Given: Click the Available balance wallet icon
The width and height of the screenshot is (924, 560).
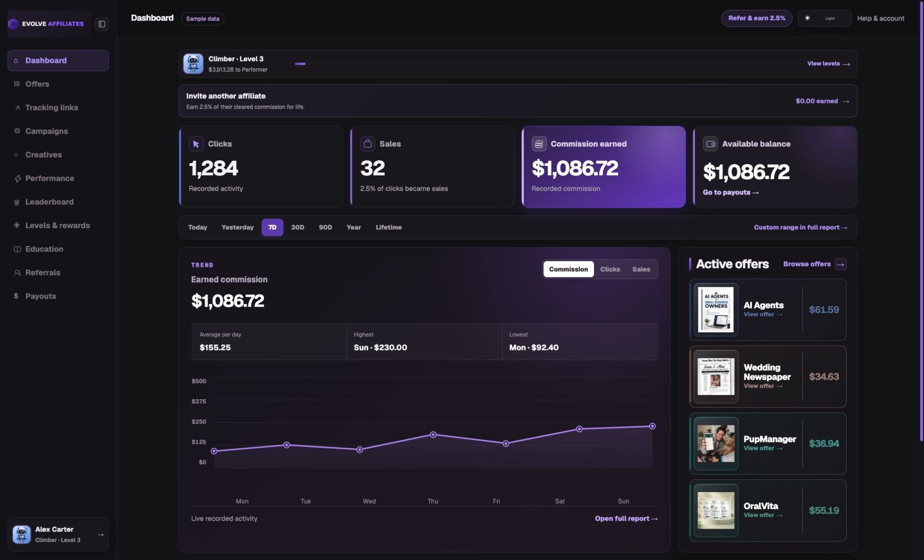Looking at the screenshot, I should (x=710, y=144).
